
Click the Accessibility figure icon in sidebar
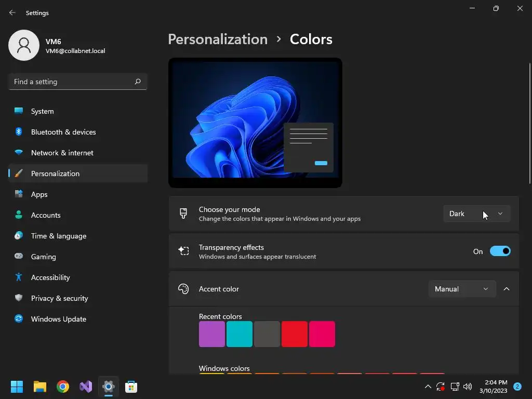[x=19, y=277]
